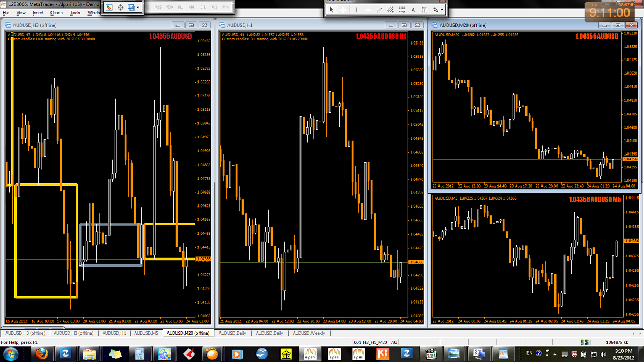Launch Firefox from the taskbar
The height and width of the screenshot is (362, 644).
click(41, 353)
